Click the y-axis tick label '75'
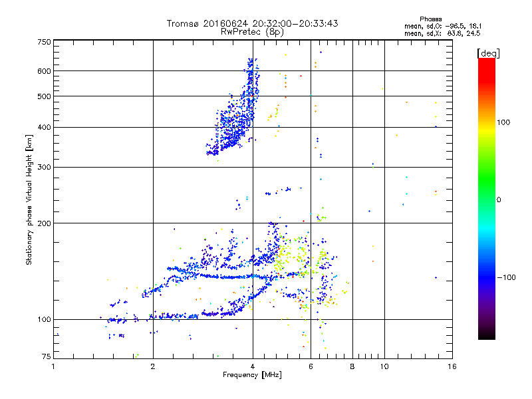 (x=47, y=356)
